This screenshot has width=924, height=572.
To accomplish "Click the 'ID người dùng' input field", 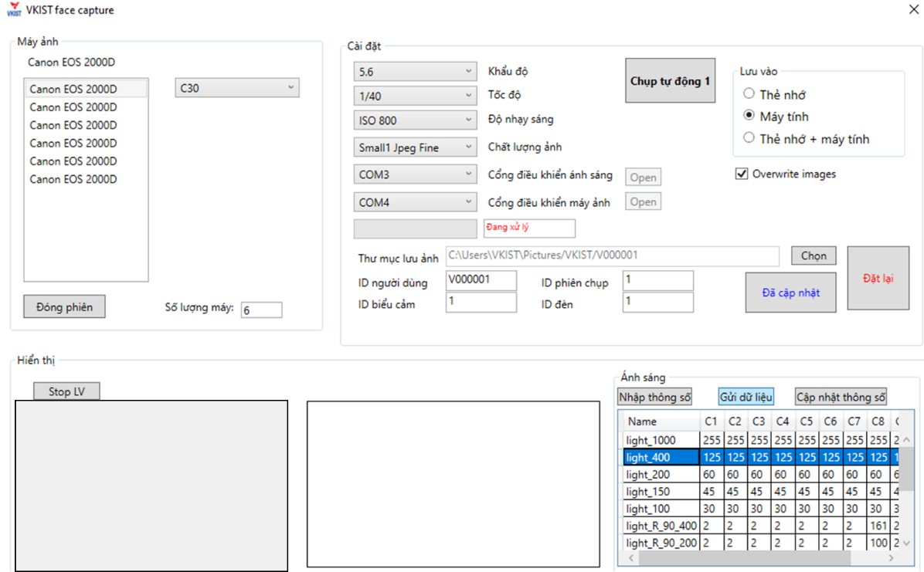I will (x=481, y=280).
